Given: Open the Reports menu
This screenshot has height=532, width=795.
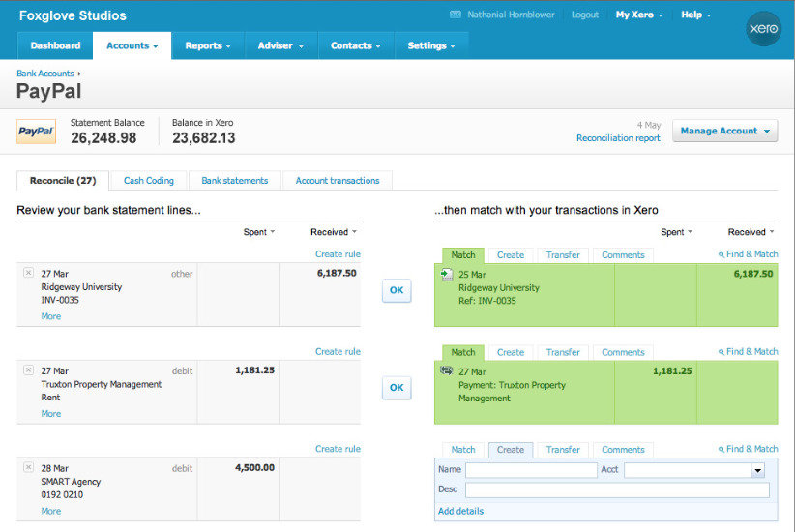Looking at the screenshot, I should (x=208, y=45).
